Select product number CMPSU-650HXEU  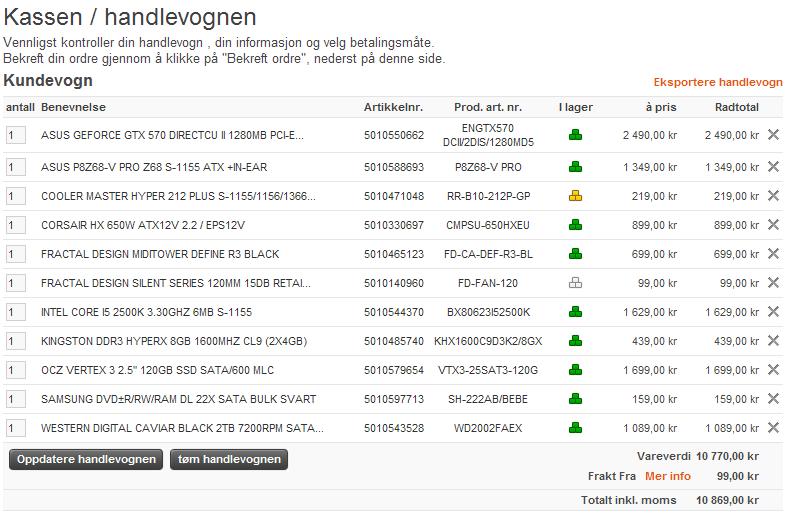[488, 225]
